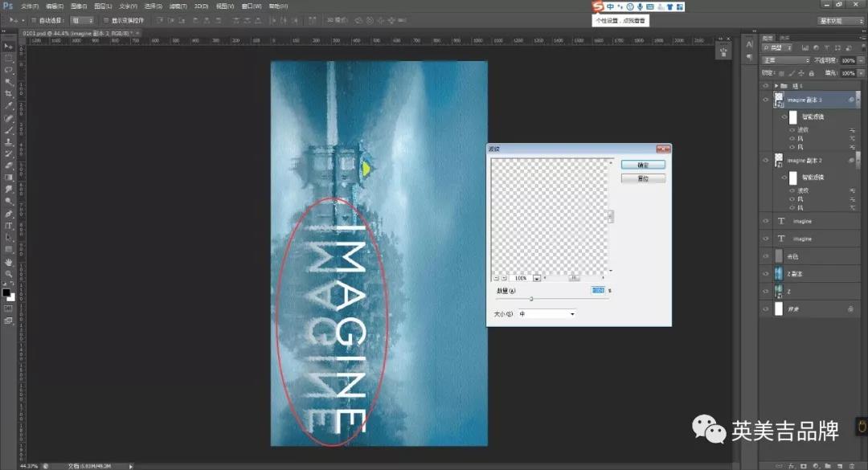Viewport: 868px width, 470px height.
Task: Enable the 显示变换控件 checkbox
Action: (106, 20)
